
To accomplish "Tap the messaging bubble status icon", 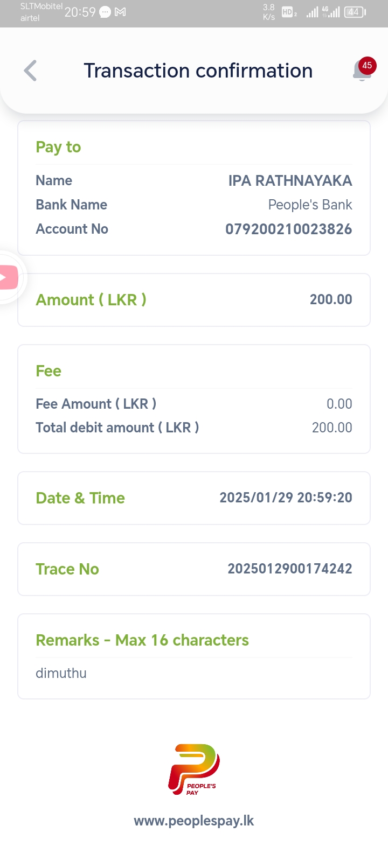I will click(105, 12).
